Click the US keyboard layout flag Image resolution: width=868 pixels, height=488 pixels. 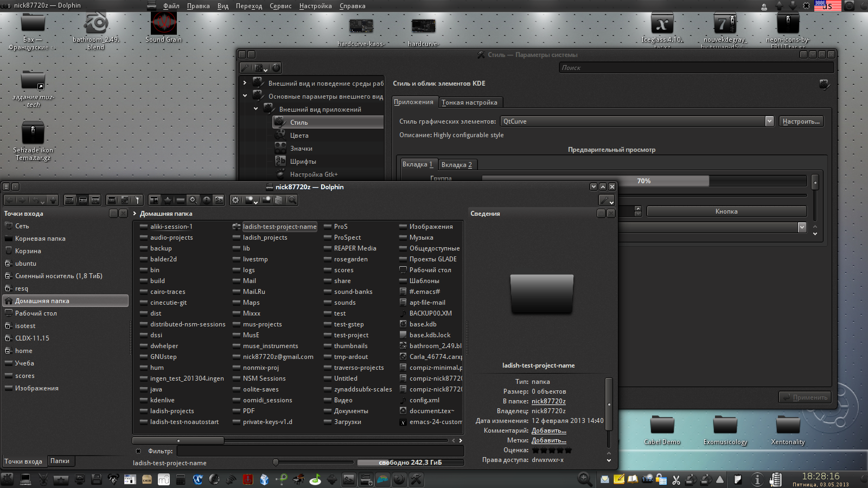(828, 6)
